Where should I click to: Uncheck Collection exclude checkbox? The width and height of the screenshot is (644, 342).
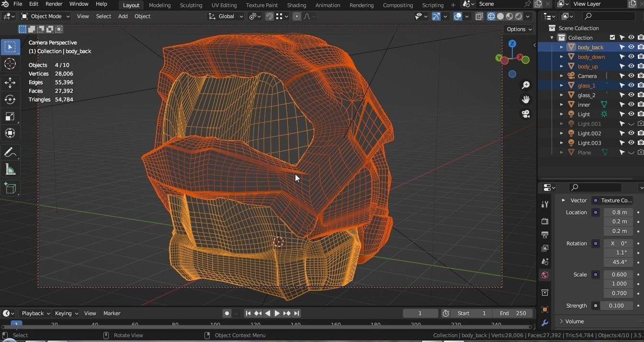[x=612, y=38]
